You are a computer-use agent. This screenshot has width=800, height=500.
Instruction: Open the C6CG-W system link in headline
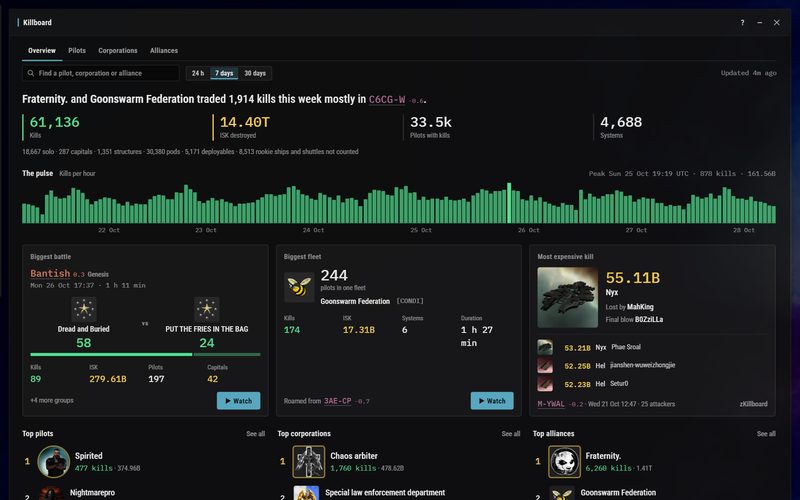387,99
